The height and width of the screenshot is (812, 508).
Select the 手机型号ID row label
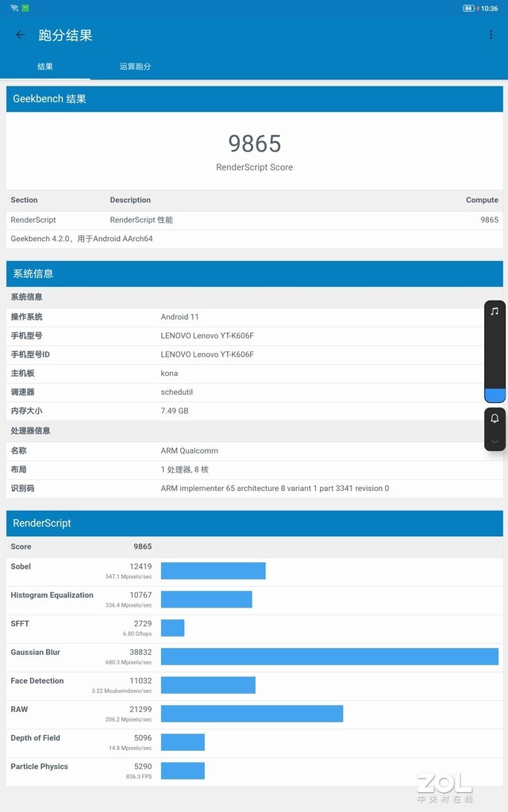click(30, 354)
